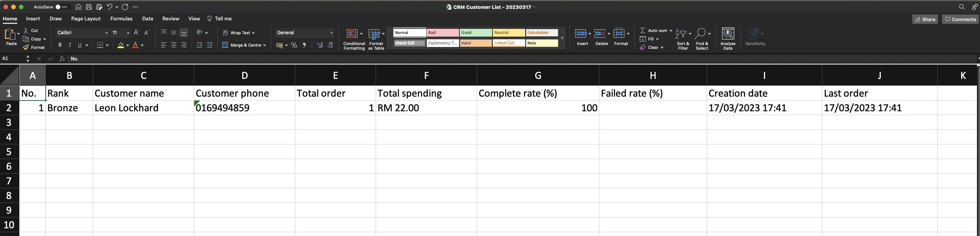Screen dimensions: 980x236
Task: Click the Share button
Action: (x=925, y=19)
